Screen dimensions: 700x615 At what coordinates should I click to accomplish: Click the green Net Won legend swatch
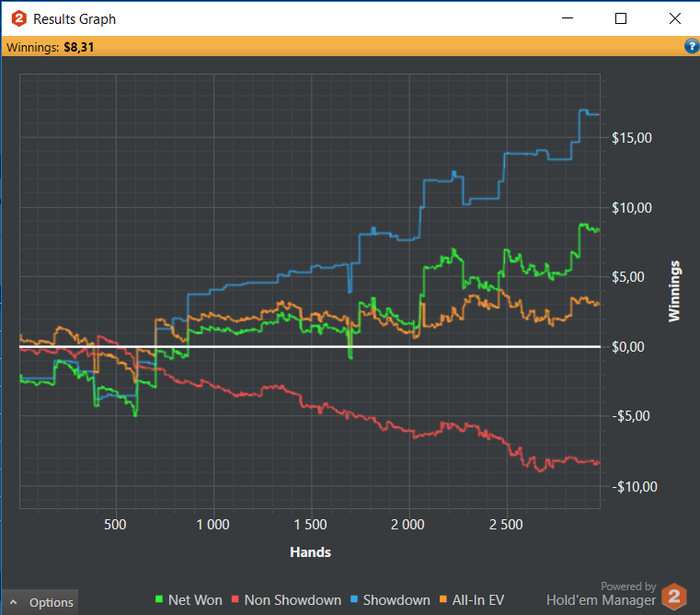[x=158, y=599]
